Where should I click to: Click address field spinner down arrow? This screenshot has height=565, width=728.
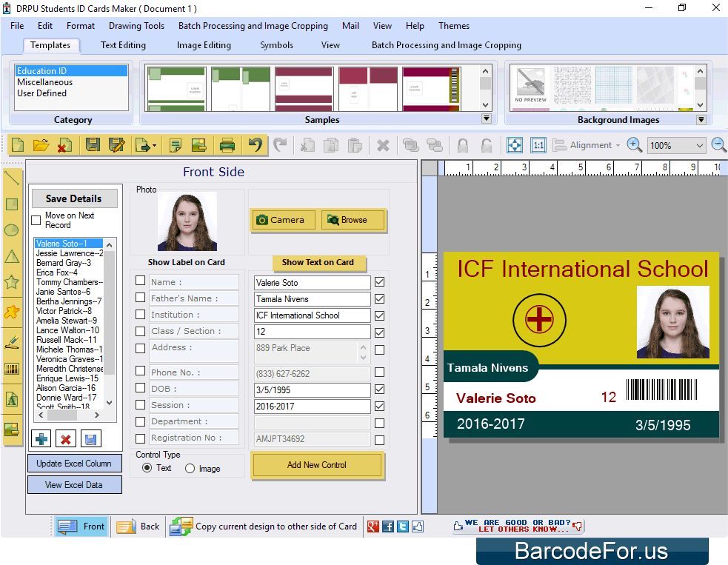coord(363,358)
